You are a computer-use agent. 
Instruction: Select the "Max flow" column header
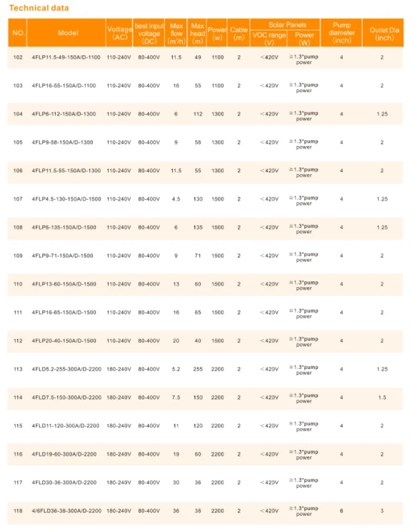click(x=176, y=33)
